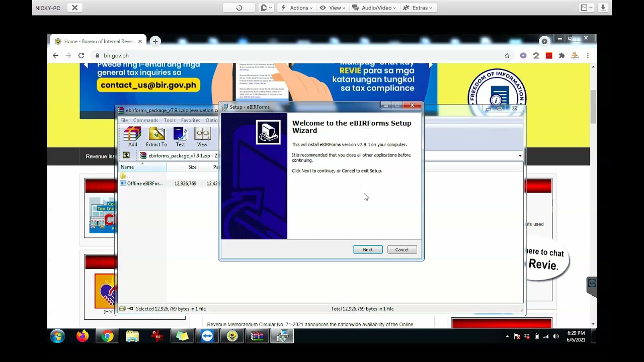Open the WinRAR Tools menu

[170, 120]
